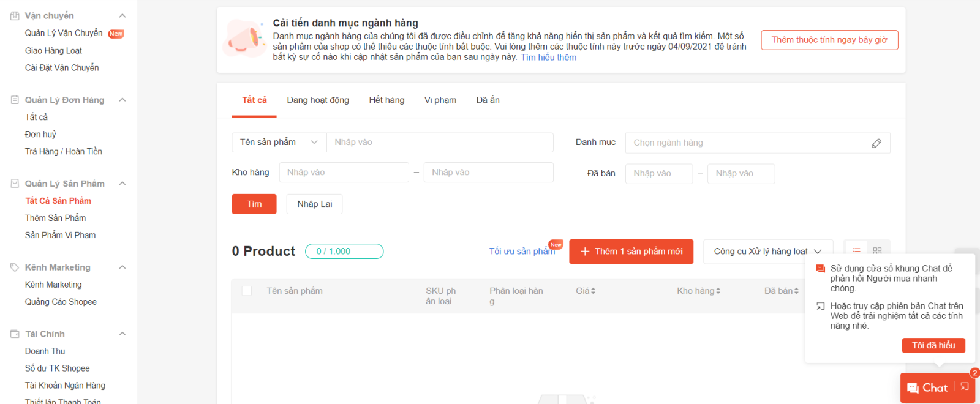Screen dimensions: 980x404
Task: Sort by Đã bán column arrows
Action: (x=796, y=291)
